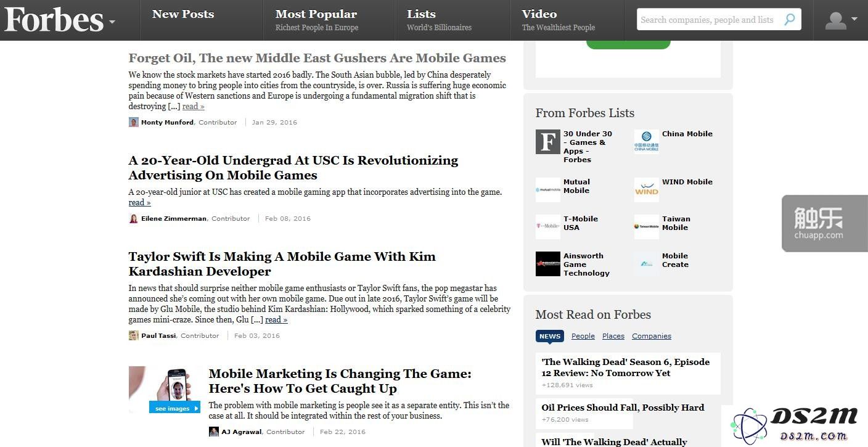Open the New Posts menu
Image resolution: width=868 pixels, height=447 pixels.
(183, 14)
